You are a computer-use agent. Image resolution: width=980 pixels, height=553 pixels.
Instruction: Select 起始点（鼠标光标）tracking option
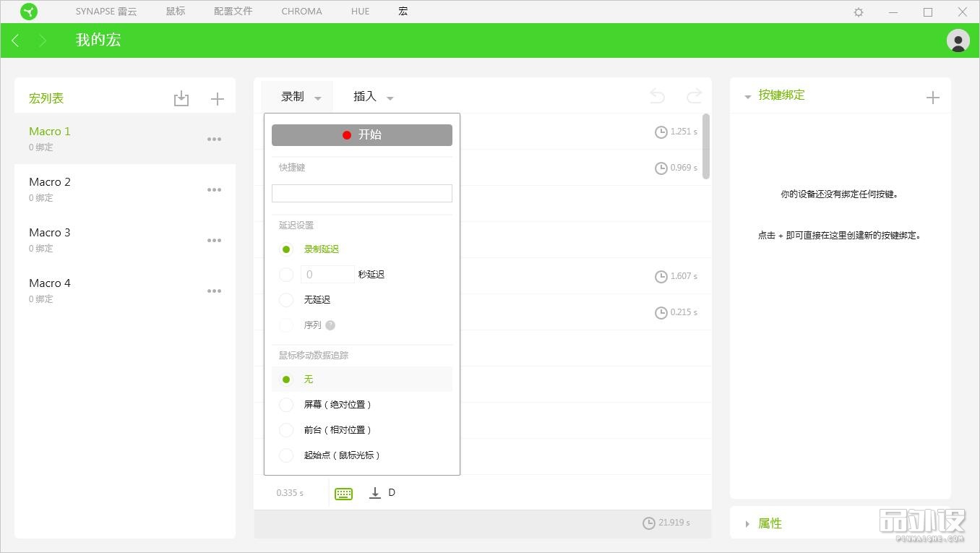tap(286, 455)
